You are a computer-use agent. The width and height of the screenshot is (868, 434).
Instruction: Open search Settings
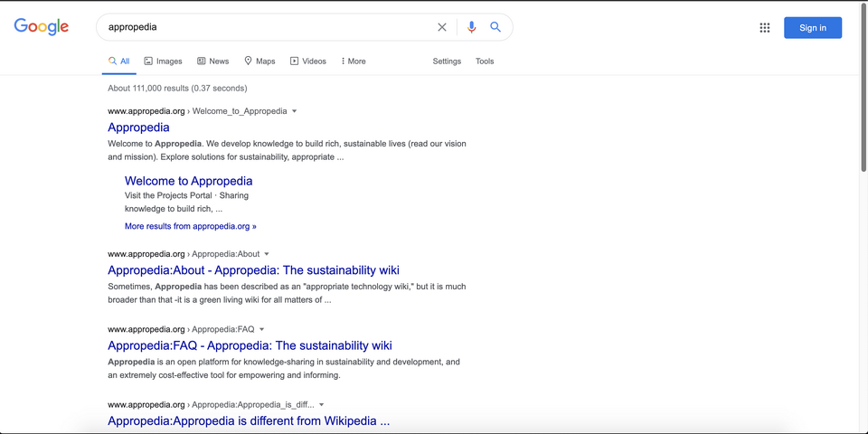(447, 61)
